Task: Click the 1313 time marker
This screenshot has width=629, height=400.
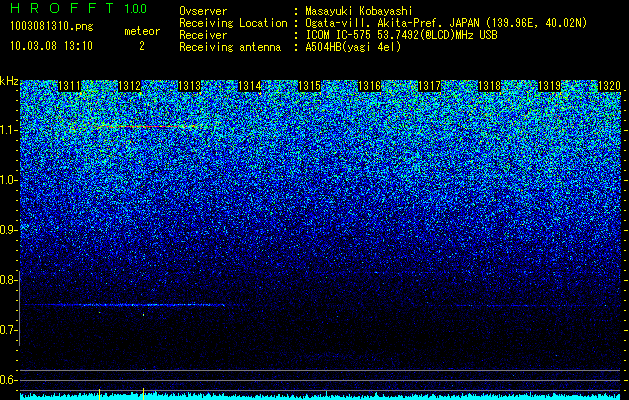Action: point(189,86)
